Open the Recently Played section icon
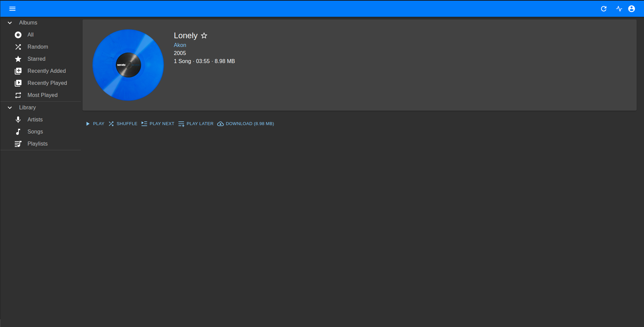 (18, 83)
